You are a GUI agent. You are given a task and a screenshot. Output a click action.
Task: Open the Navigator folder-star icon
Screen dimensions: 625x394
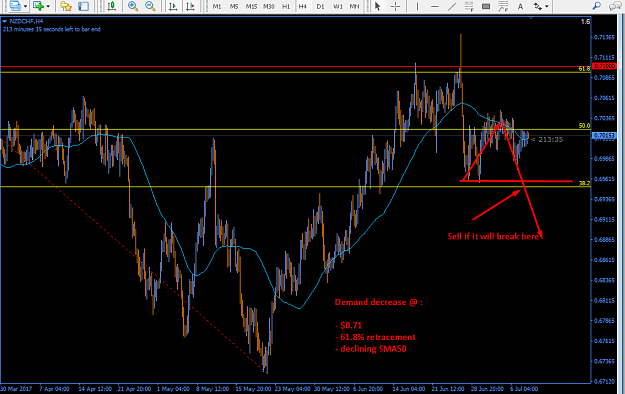(x=66, y=6)
